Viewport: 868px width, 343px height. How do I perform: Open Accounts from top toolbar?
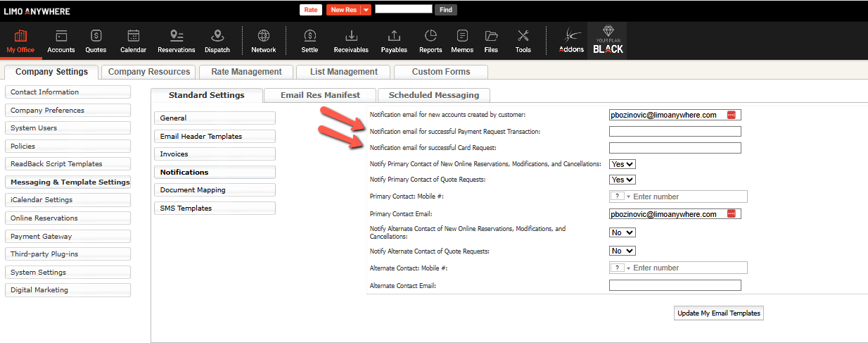(x=61, y=41)
